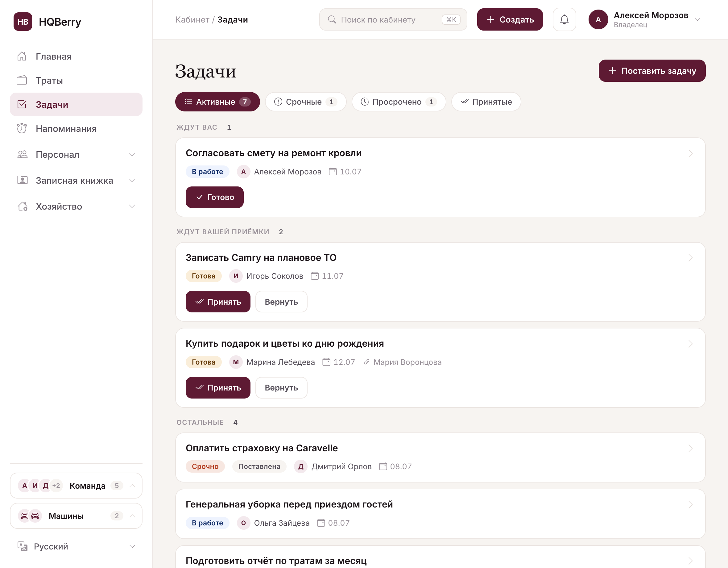Screen dimensions: 728x568
Task: Click Вернуть on the birthday gift task
Action: pyautogui.click(x=281, y=387)
